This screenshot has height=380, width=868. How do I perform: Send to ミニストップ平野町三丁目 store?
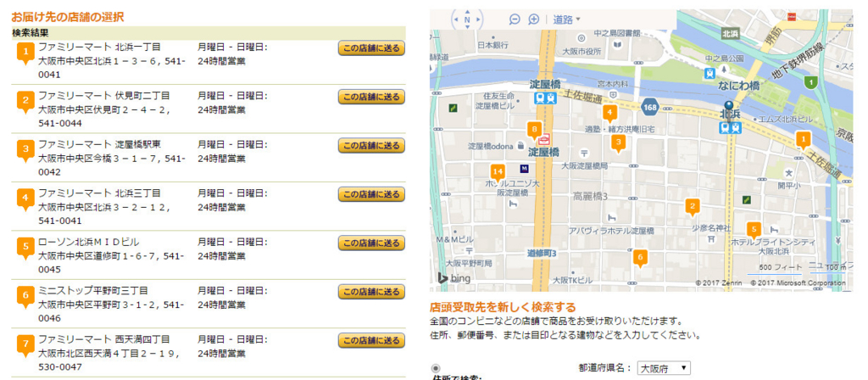pyautogui.click(x=371, y=293)
